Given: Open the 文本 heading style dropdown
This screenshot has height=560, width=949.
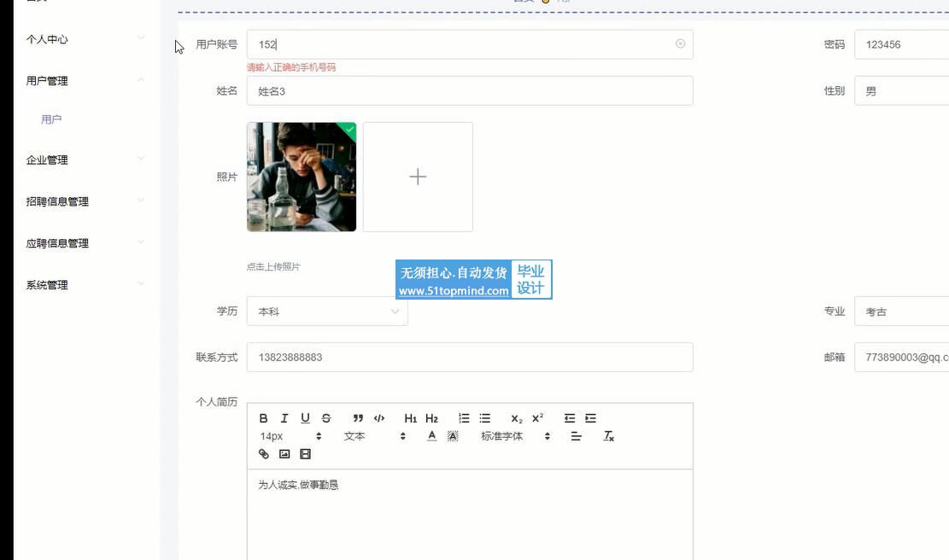Looking at the screenshot, I should coord(375,436).
